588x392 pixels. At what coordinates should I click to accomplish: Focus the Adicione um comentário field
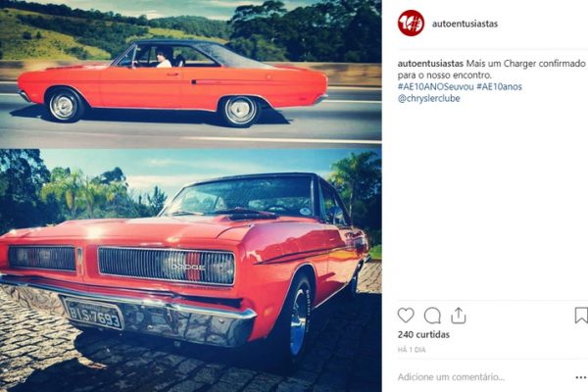451,377
